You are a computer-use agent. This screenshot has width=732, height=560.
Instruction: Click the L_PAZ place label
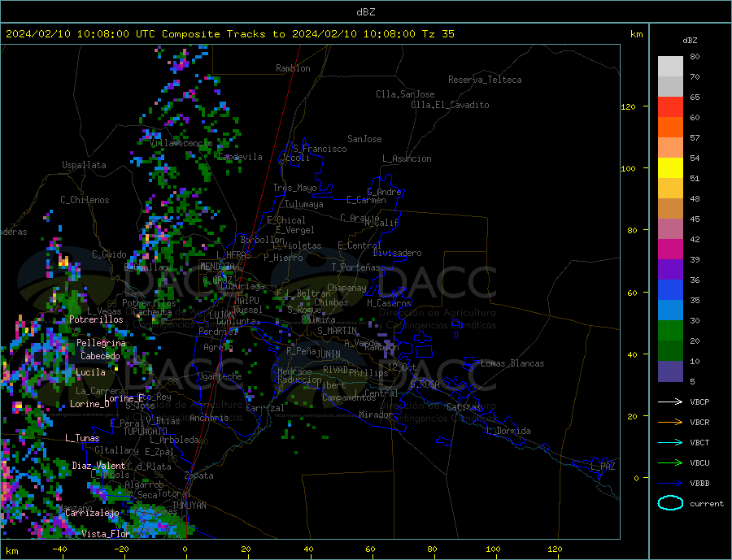(603, 467)
